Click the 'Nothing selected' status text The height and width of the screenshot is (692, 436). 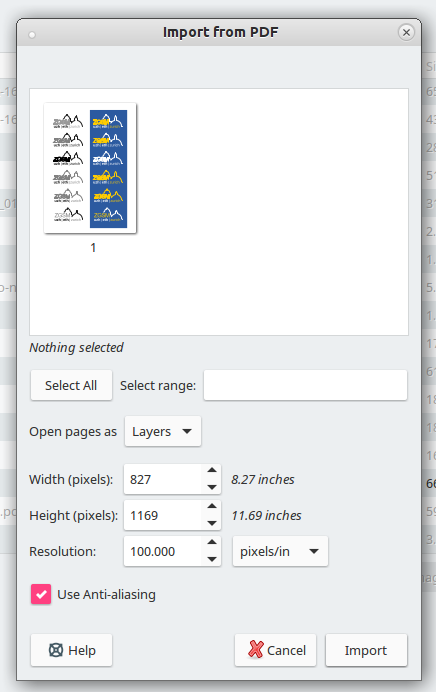[x=76, y=348]
